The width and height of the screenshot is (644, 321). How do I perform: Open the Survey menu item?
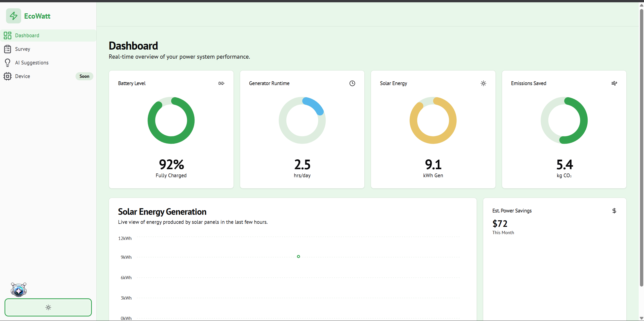tap(23, 49)
